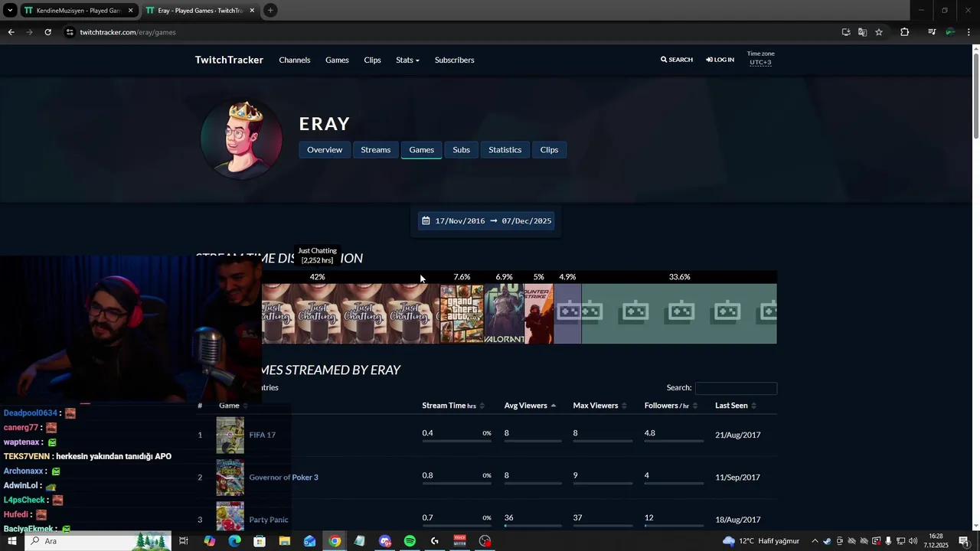The image size is (980, 551).
Task: Click the Valorant segment in distribution bar
Action: click(504, 314)
